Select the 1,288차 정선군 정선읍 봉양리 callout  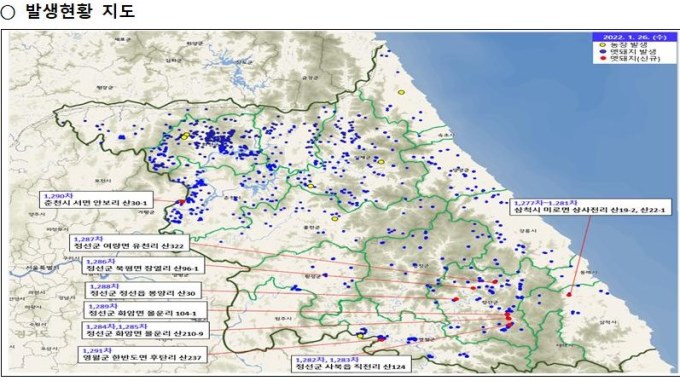tap(143, 290)
